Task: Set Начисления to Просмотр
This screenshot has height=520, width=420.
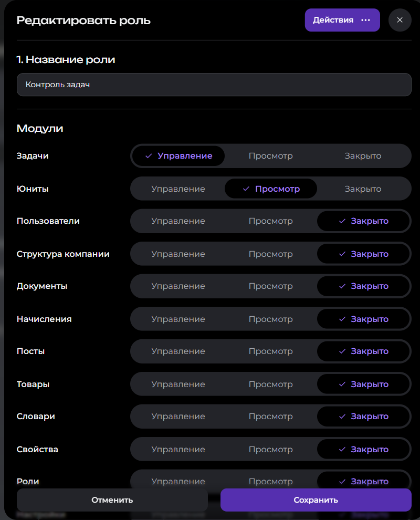Action: [x=270, y=319]
